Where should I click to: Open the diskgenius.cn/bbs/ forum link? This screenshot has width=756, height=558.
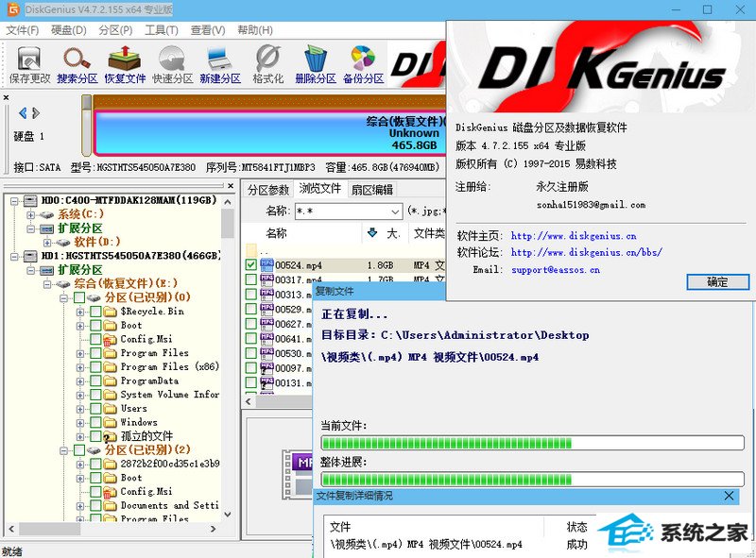coord(587,252)
